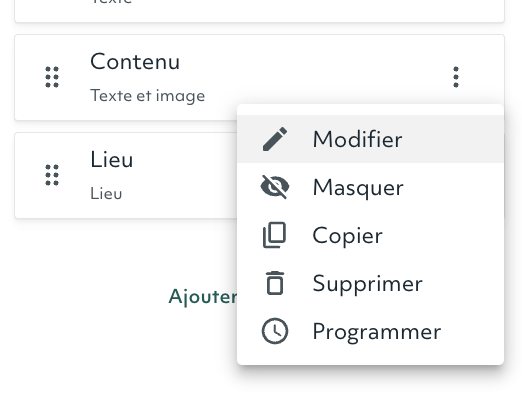Click the drag handle of Contenu block
Image resolution: width=522 pixels, height=398 pixels.
(52, 77)
